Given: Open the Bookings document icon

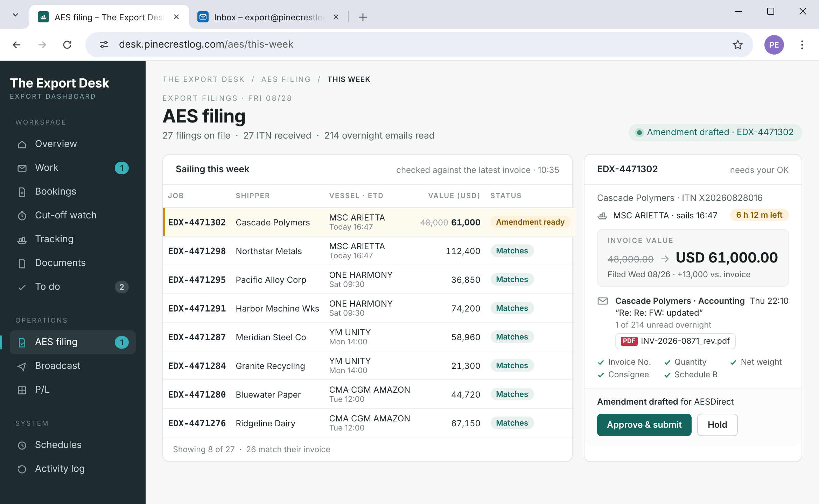Looking at the screenshot, I should (22, 192).
